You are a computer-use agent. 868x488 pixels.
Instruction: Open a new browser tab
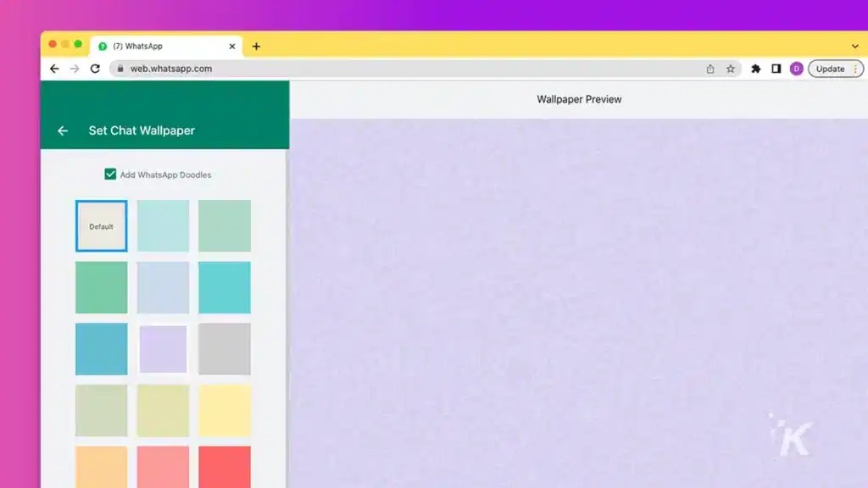(256, 46)
